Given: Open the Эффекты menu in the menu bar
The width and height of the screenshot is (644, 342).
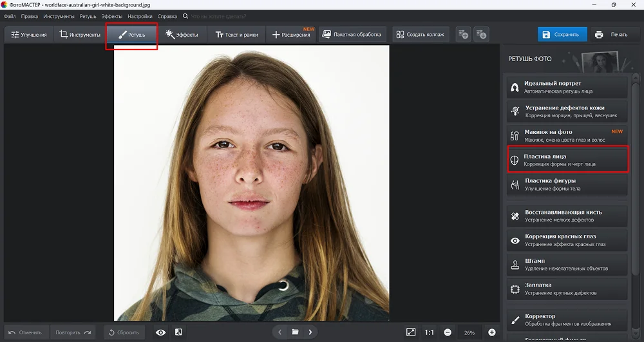Looking at the screenshot, I should 111,16.
